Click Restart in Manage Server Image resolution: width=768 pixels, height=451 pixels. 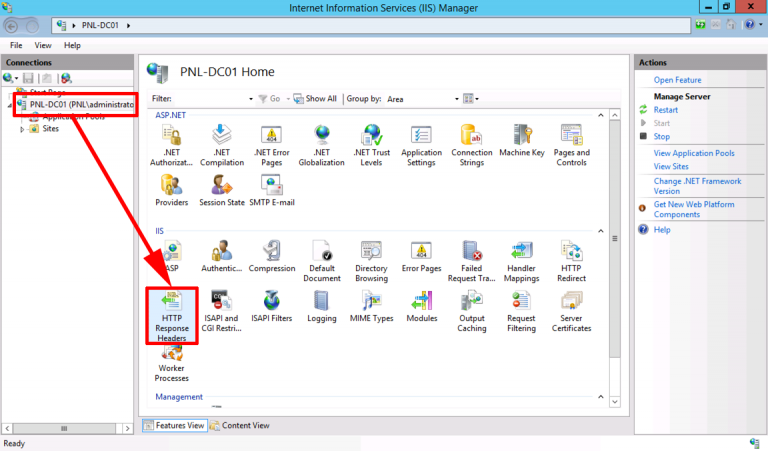[x=666, y=110]
